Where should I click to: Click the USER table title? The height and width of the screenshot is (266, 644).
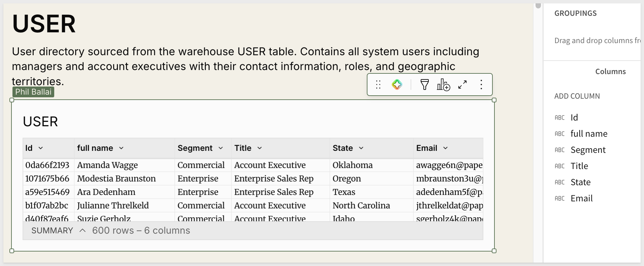click(40, 122)
